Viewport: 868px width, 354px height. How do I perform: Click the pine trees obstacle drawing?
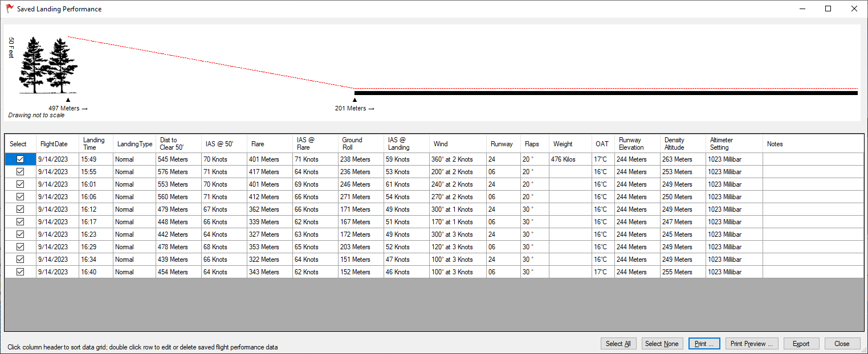pos(48,65)
